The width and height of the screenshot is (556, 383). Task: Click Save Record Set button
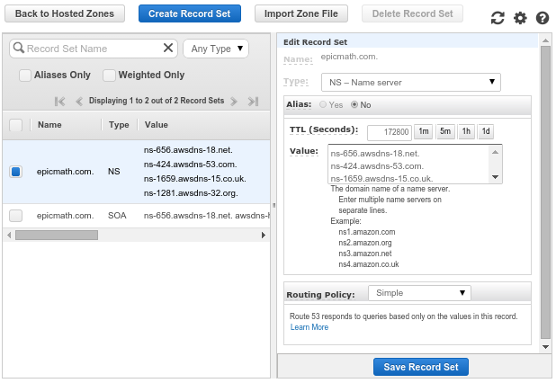421,367
